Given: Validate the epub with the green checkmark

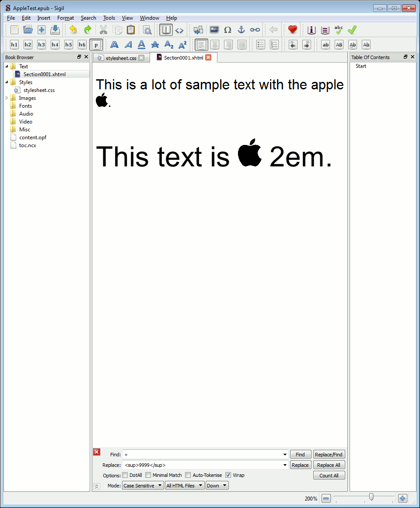Looking at the screenshot, I should point(352,30).
